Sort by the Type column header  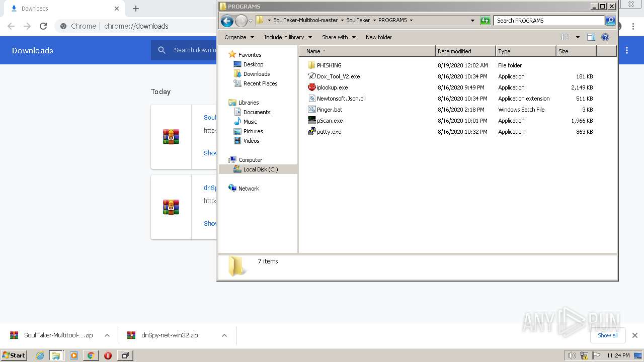click(x=526, y=51)
